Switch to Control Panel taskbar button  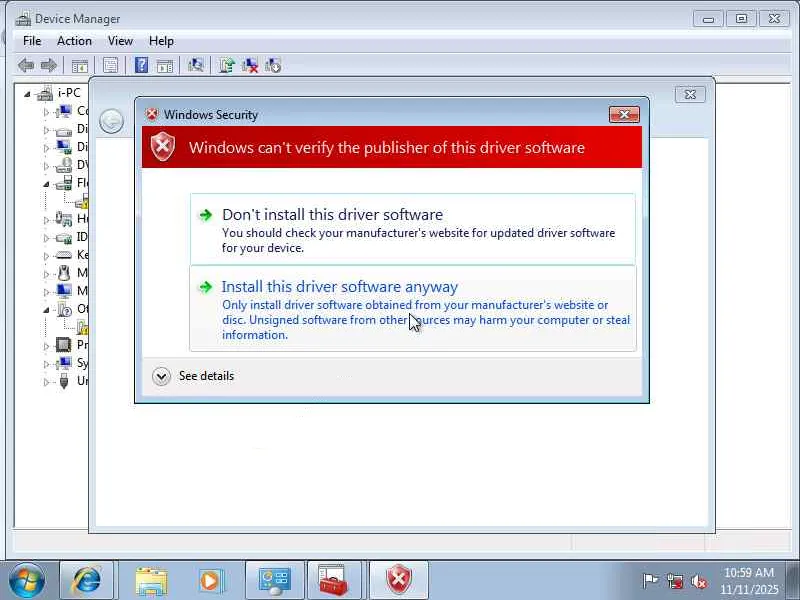click(x=275, y=580)
